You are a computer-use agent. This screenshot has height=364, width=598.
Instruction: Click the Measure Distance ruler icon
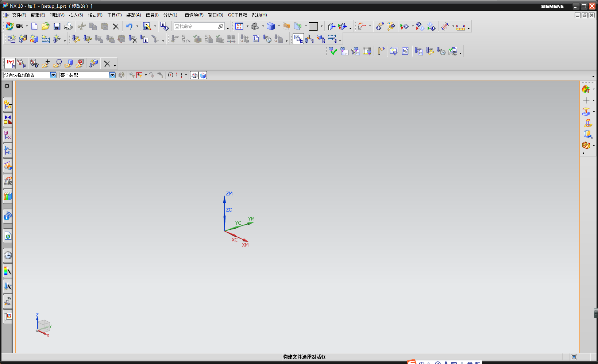(460, 27)
